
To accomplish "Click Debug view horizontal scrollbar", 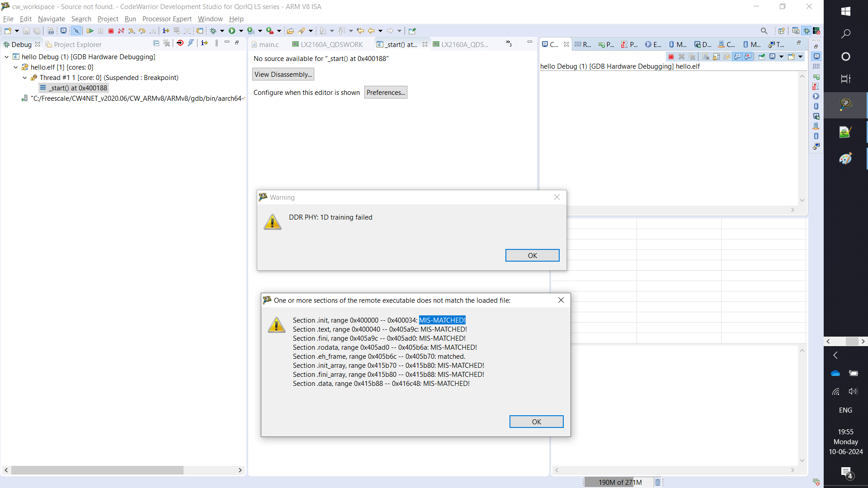I will (97, 470).
